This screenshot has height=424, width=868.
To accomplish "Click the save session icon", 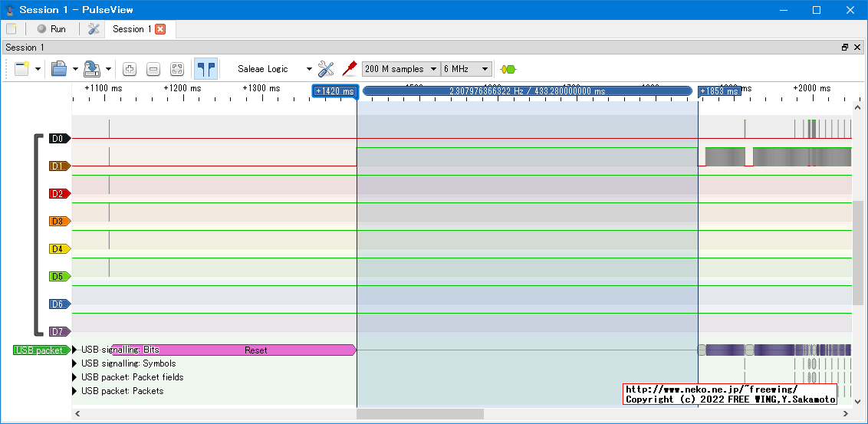I will click(x=92, y=69).
